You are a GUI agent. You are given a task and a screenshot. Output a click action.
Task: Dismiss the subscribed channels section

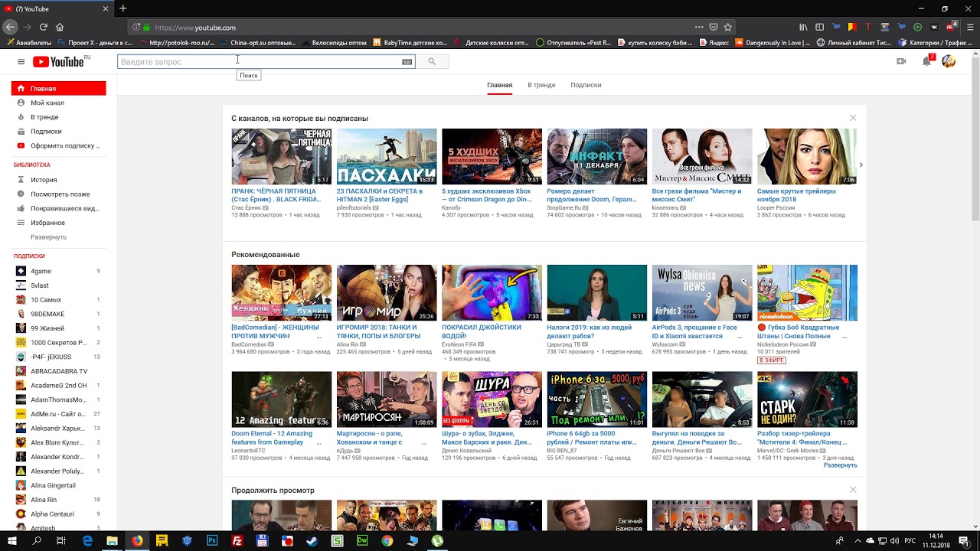853,118
